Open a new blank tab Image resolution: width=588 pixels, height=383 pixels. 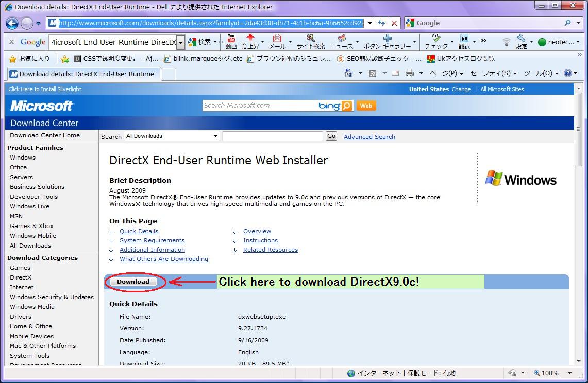(169, 74)
